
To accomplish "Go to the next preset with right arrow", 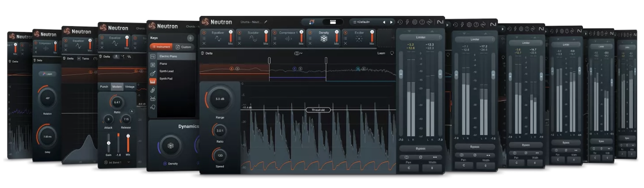I will [391, 22].
